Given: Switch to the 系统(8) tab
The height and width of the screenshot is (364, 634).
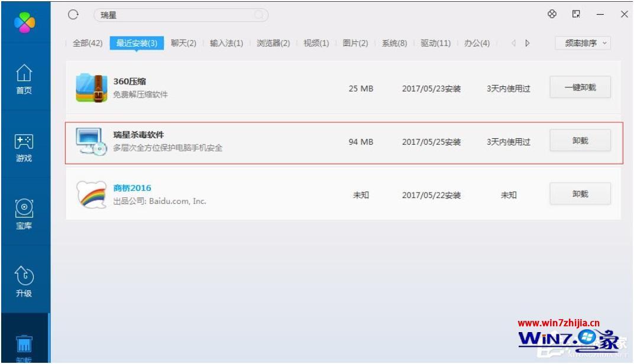Looking at the screenshot, I should point(394,43).
